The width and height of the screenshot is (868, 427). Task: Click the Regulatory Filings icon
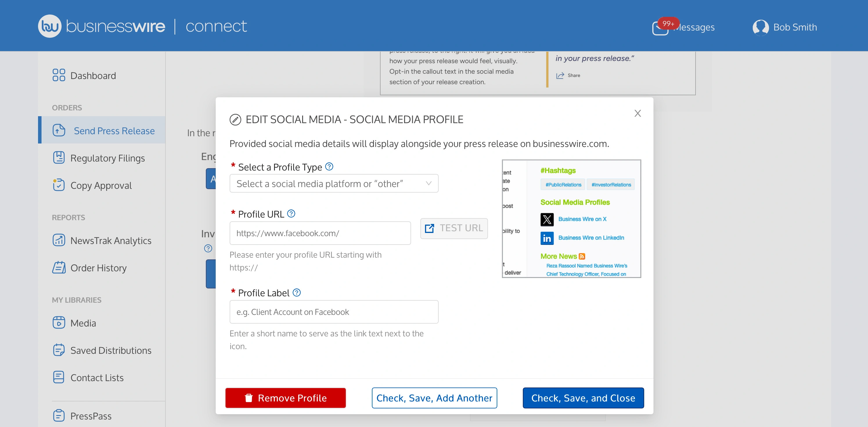click(59, 157)
